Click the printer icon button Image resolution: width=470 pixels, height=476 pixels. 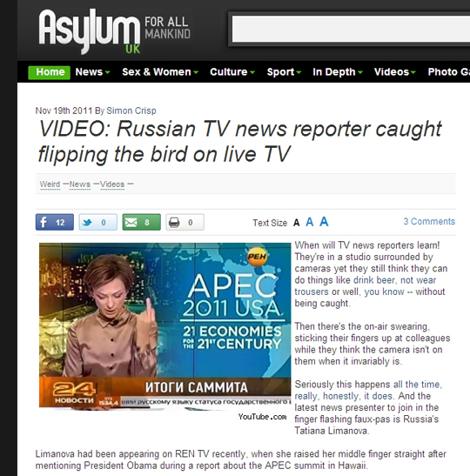click(x=185, y=222)
